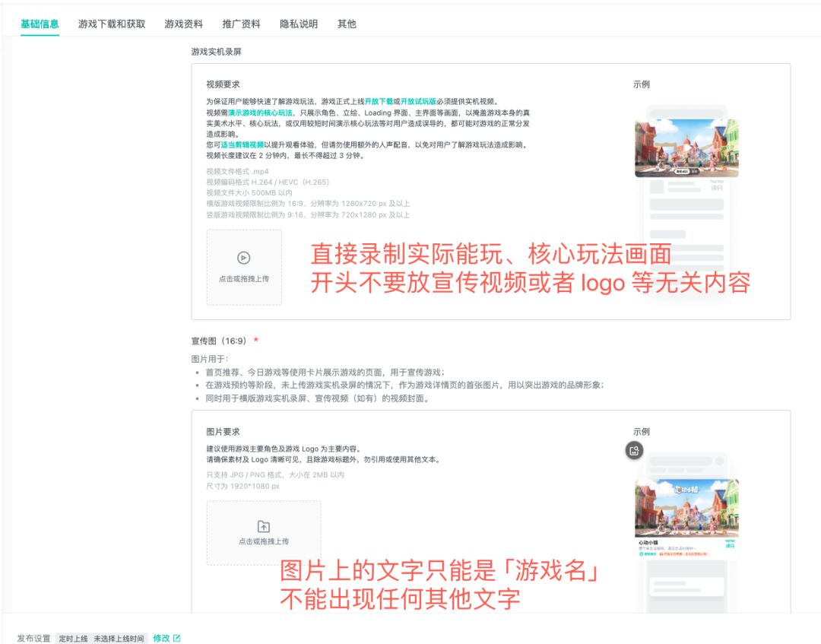Image resolution: width=821 pixels, height=644 pixels.
Task: Open the 推广资料 tab
Action: (242, 24)
